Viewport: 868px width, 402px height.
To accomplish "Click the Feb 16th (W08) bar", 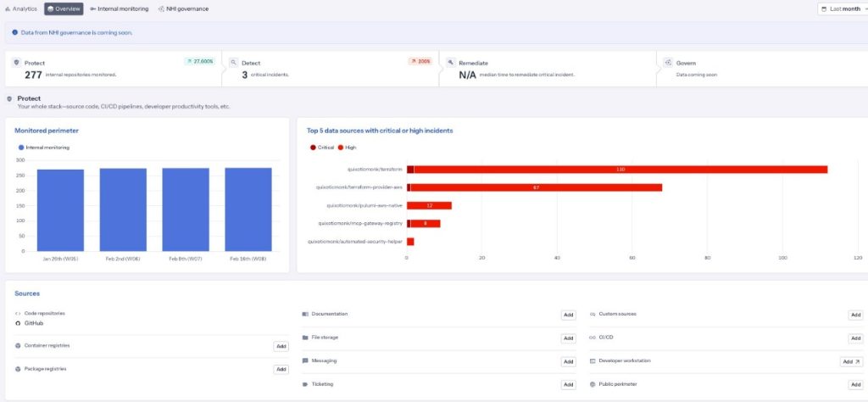I will [x=248, y=209].
